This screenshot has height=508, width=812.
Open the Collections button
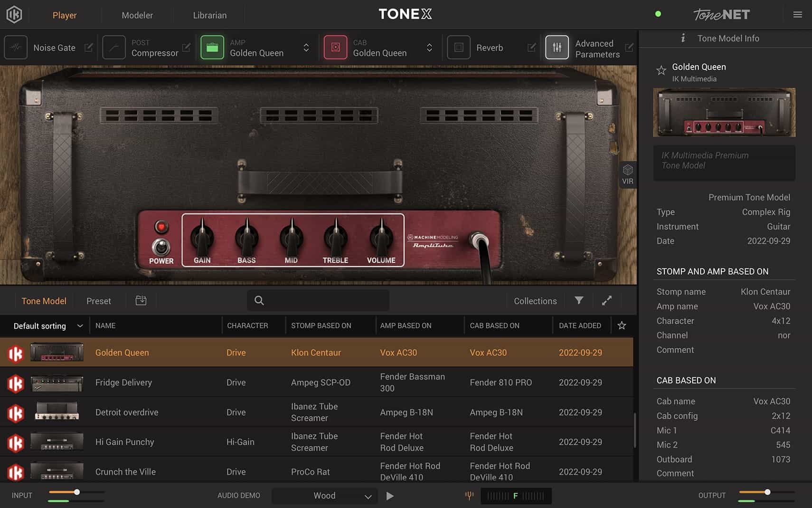pos(535,301)
